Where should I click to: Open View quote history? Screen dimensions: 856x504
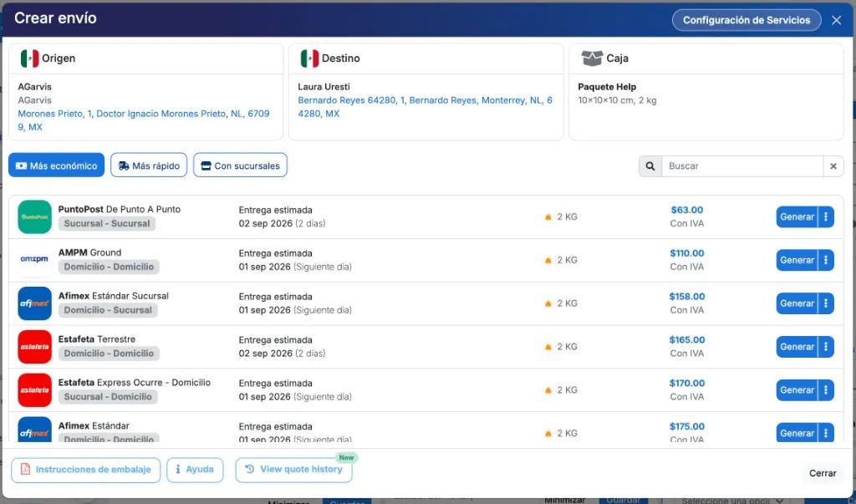click(x=293, y=470)
